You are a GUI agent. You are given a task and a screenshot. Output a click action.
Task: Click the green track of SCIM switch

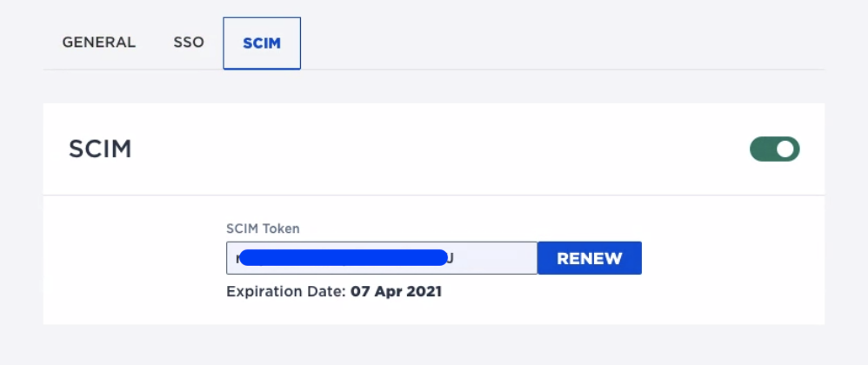pyautogui.click(x=762, y=149)
